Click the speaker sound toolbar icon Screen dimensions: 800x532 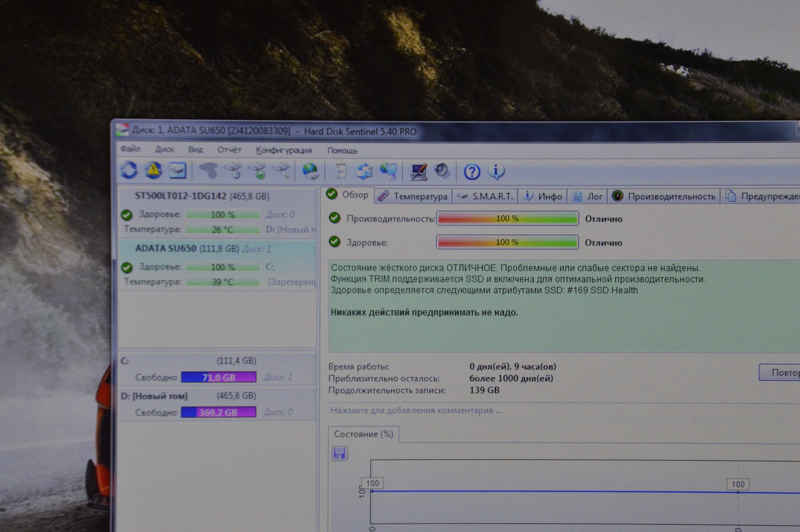point(442,171)
